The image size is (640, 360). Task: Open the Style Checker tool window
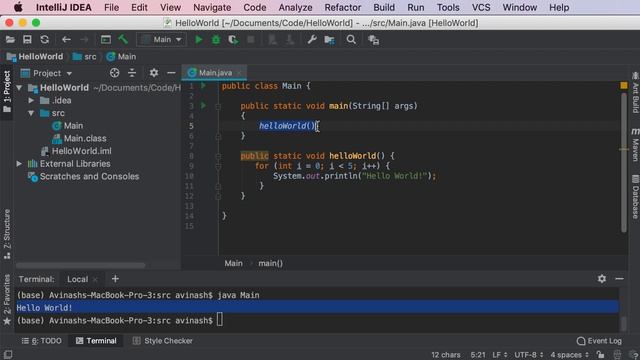[x=162, y=341]
